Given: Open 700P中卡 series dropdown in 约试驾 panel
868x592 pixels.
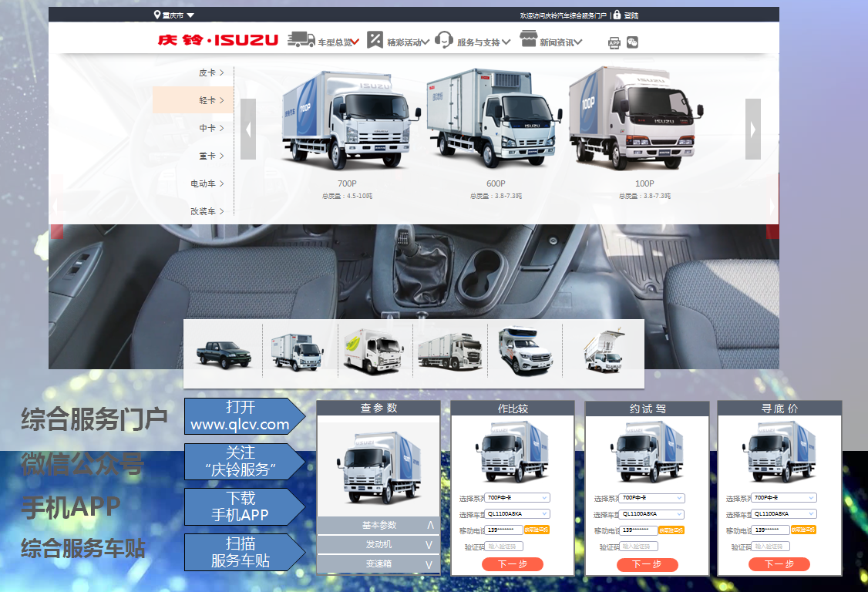Looking at the screenshot, I should (x=652, y=498).
